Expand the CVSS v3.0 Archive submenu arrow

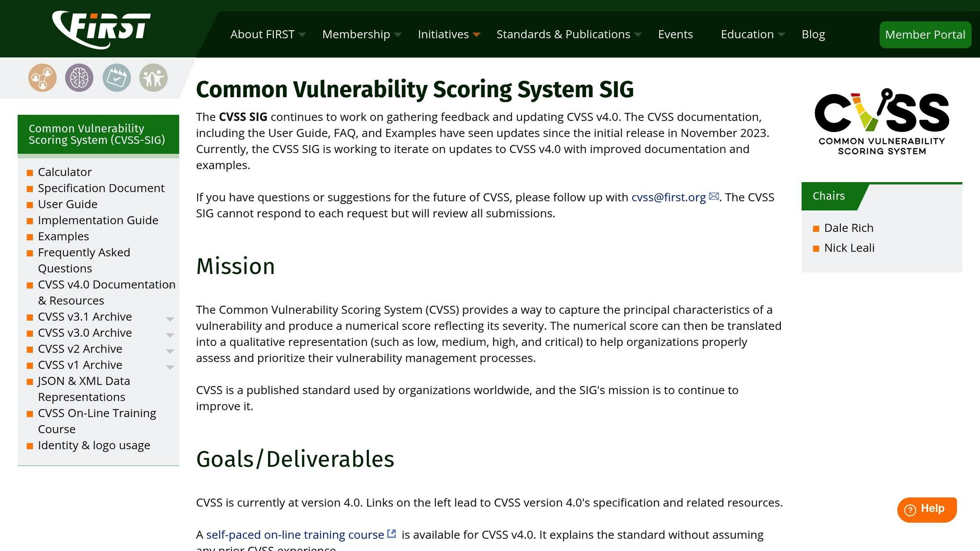pyautogui.click(x=170, y=335)
